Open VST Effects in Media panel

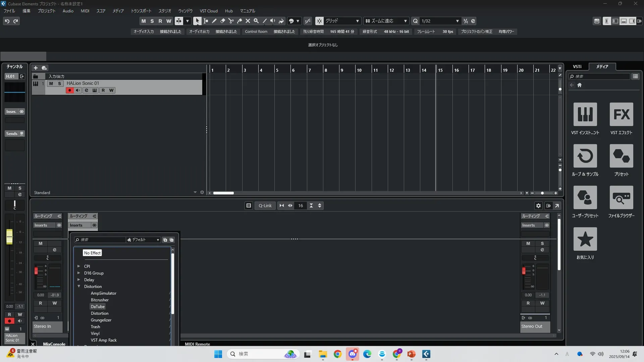[x=621, y=115]
